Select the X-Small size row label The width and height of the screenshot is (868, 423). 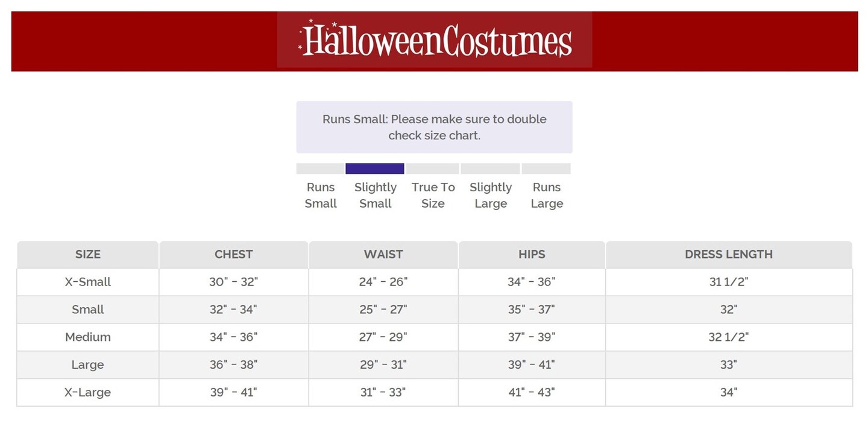88,282
